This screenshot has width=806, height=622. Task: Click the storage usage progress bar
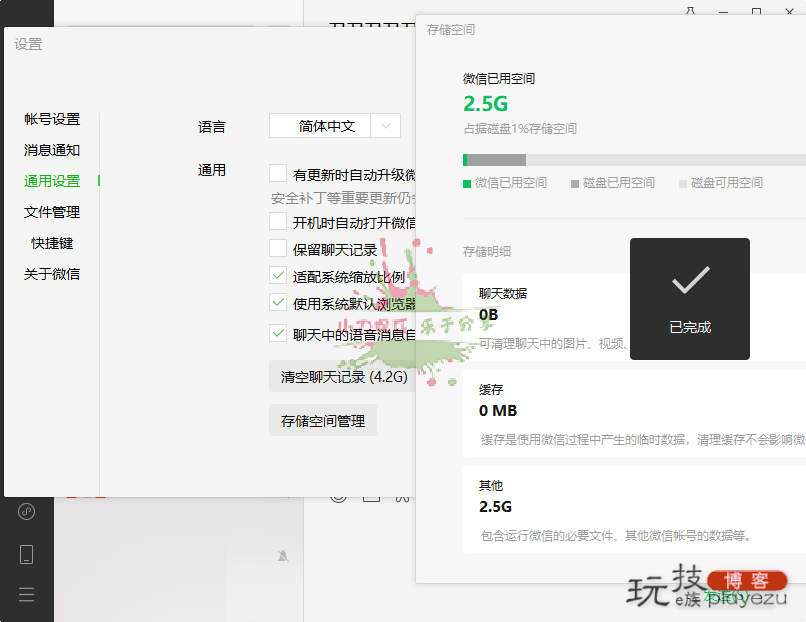pyautogui.click(x=634, y=160)
